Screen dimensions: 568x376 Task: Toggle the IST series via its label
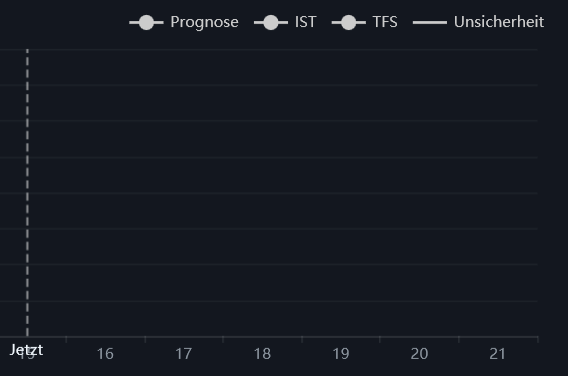point(306,22)
